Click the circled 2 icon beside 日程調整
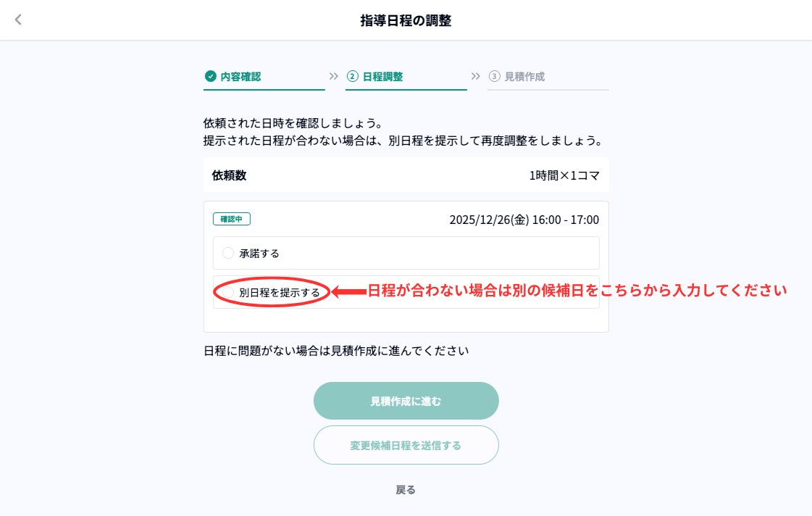This screenshot has height=516, width=812. pyautogui.click(x=353, y=76)
